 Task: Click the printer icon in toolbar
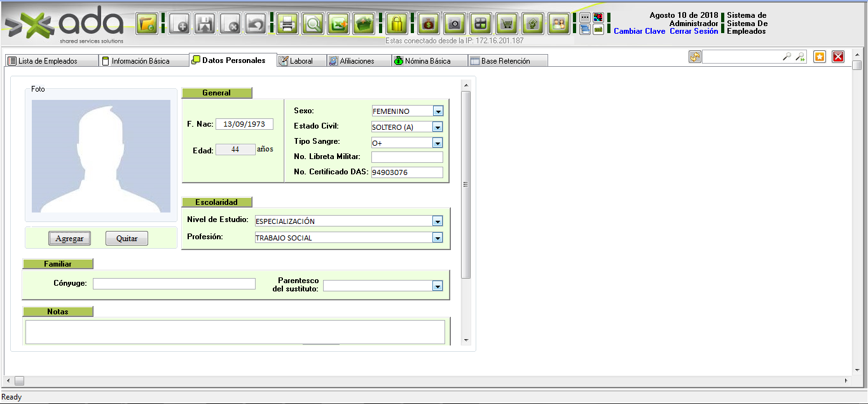pyautogui.click(x=287, y=24)
